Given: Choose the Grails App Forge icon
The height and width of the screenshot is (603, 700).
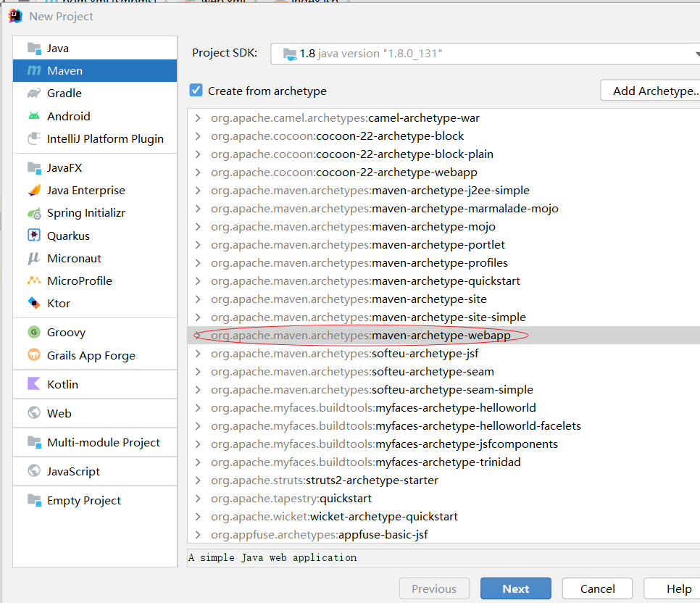Looking at the screenshot, I should [34, 355].
